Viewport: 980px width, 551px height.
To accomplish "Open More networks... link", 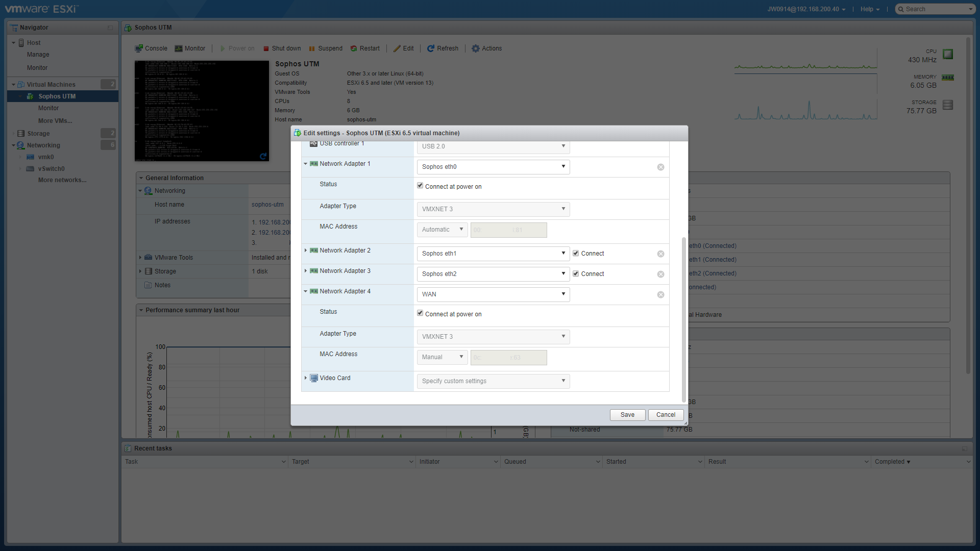I will 62,180.
